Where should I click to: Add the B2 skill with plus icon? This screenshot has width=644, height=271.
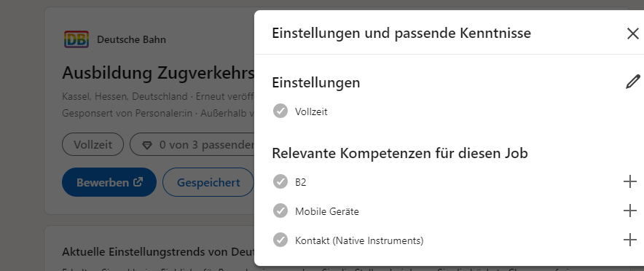click(630, 181)
